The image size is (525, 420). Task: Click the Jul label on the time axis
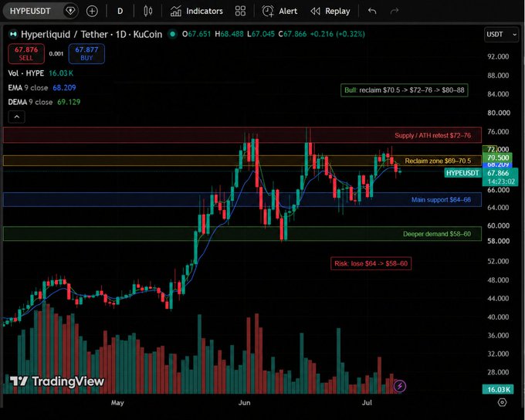tap(367, 402)
